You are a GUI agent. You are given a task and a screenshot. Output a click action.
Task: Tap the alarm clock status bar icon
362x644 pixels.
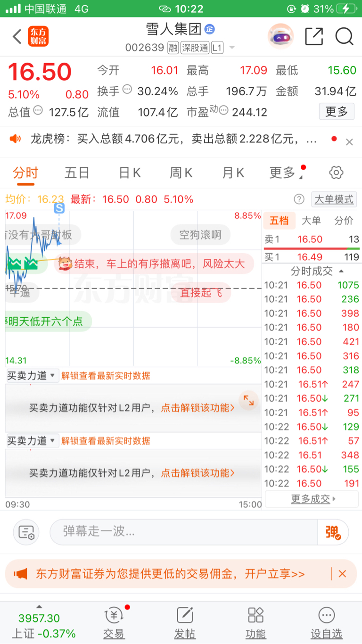click(x=305, y=8)
